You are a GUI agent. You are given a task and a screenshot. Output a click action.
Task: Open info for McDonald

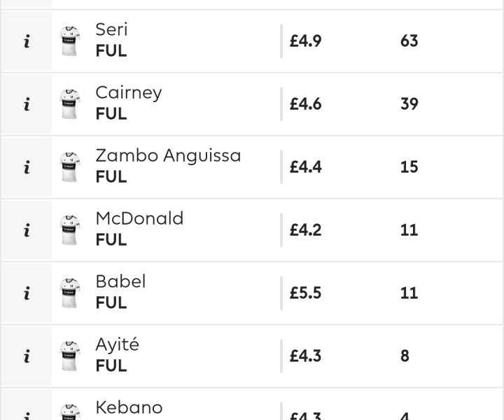[x=27, y=230]
